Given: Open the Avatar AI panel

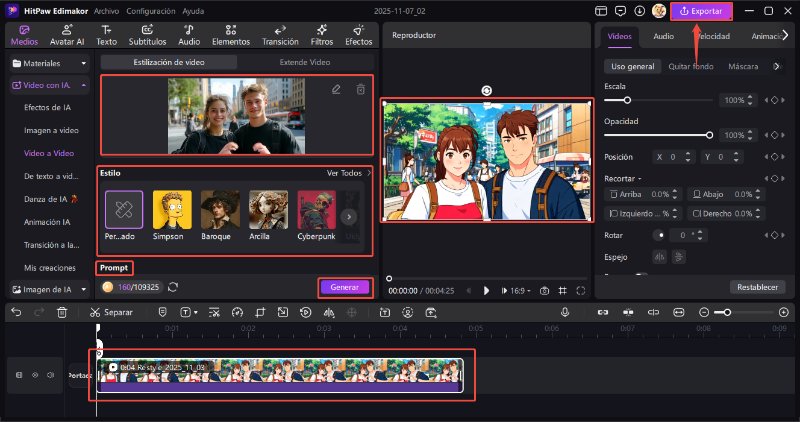Looking at the screenshot, I should coord(68,35).
